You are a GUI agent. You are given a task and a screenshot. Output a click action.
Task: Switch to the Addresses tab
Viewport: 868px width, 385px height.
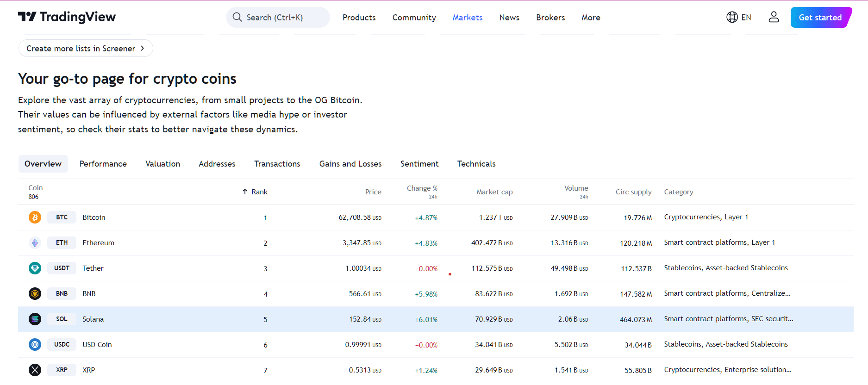pos(217,164)
